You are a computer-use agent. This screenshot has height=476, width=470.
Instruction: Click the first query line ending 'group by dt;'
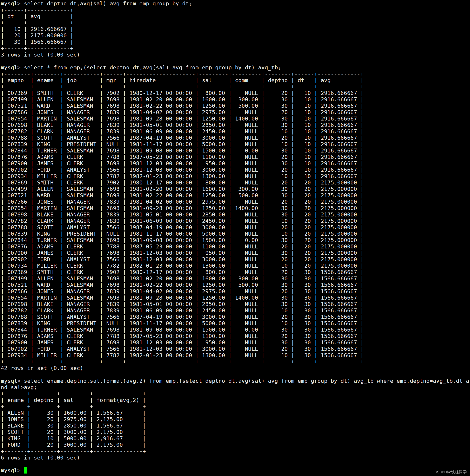tap(96, 4)
